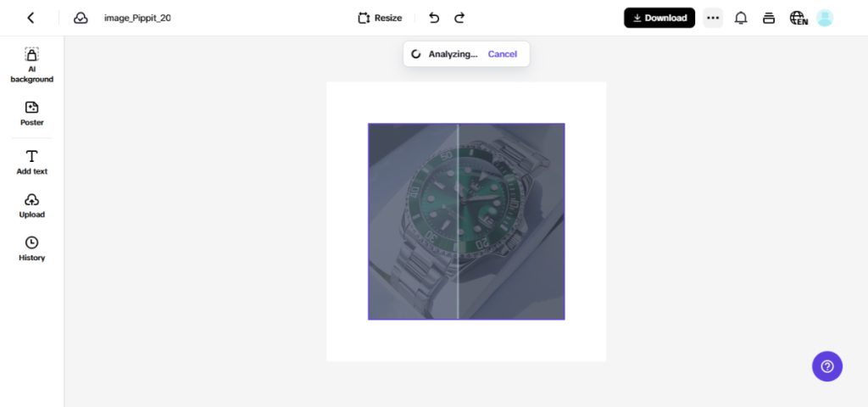Open the stacked cards icon
Screen dimensions: 868x407
768,18
